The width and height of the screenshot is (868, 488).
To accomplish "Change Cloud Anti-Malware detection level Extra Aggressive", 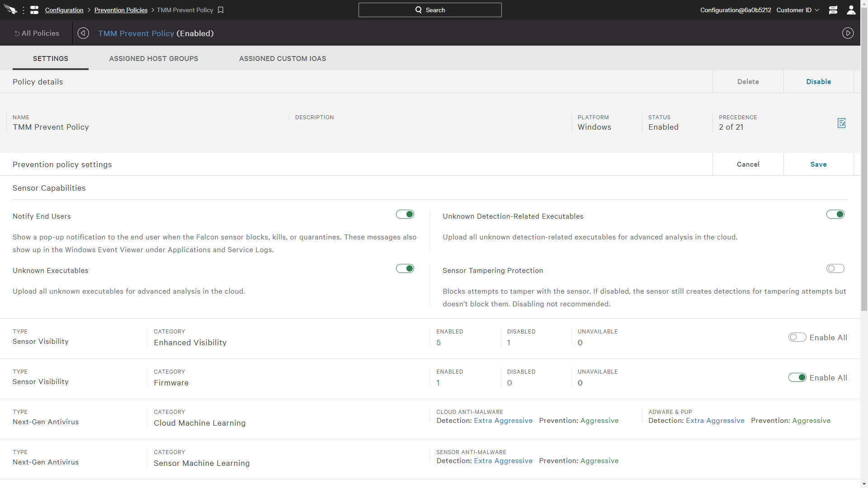I will click(x=503, y=421).
